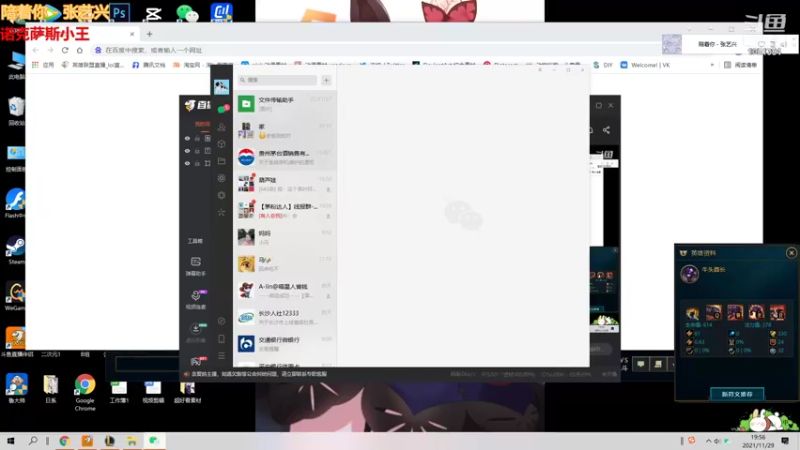Open WeChat chats tab with unread badge
800x450 pixels.
(222, 109)
